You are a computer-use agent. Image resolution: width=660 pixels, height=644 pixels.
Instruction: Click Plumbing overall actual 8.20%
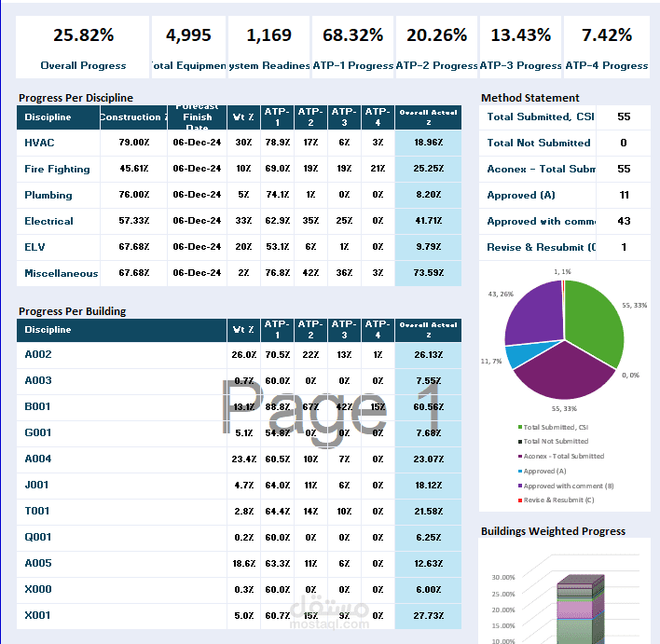click(428, 195)
